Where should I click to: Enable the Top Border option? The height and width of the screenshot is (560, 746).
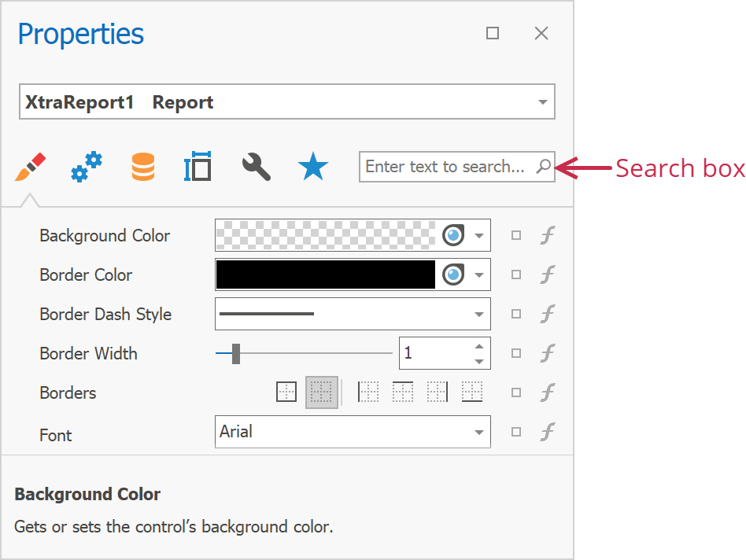click(403, 391)
